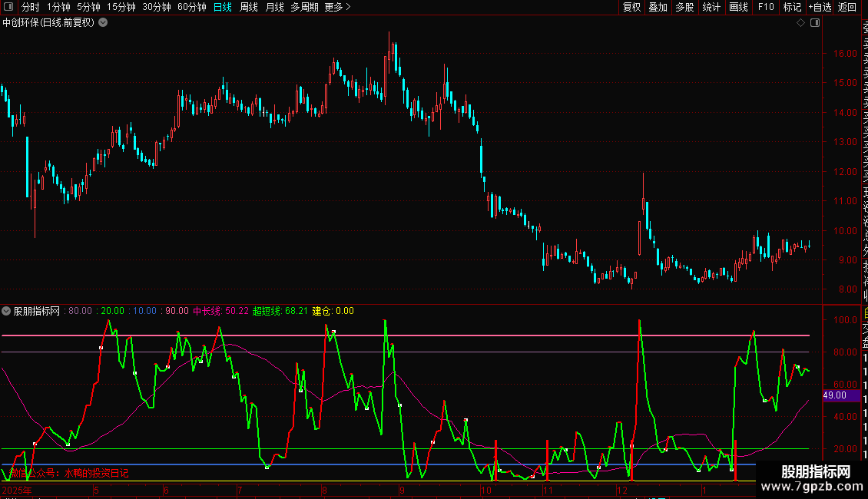Select the 分时 intraday tab

[30, 8]
